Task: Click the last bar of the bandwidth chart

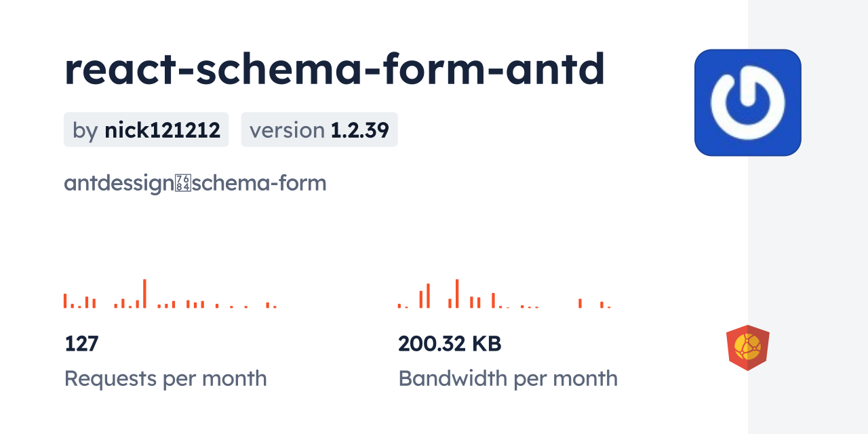Action: click(609, 307)
